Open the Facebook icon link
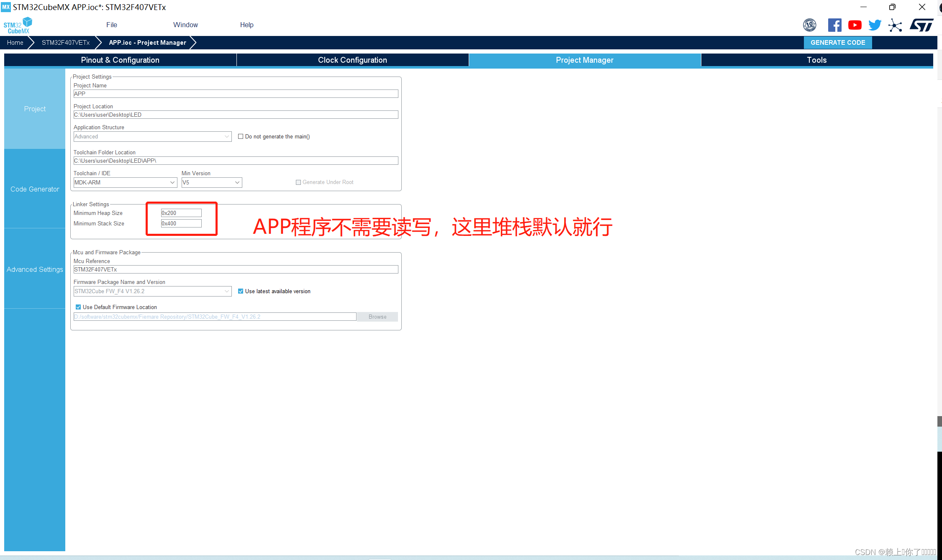 pyautogui.click(x=834, y=25)
